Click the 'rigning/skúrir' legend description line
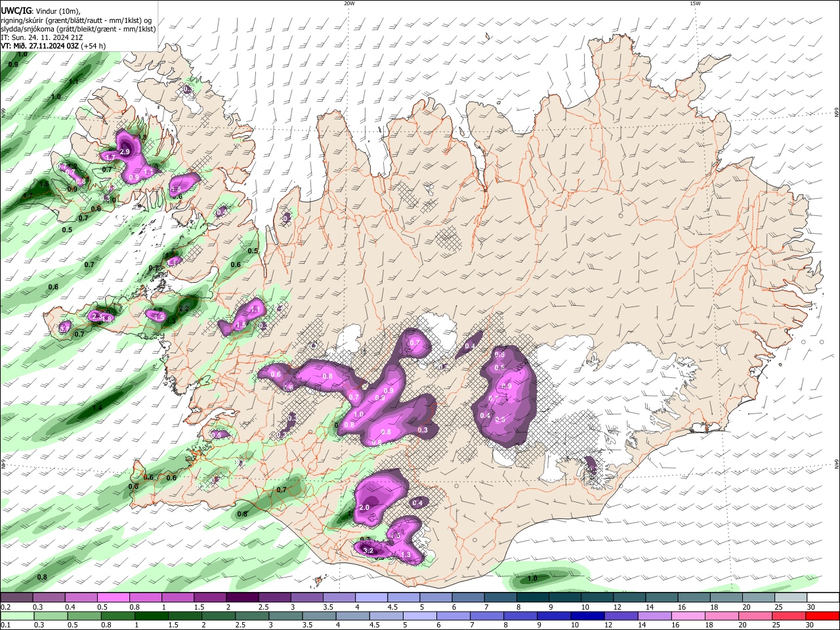 pyautogui.click(x=77, y=20)
